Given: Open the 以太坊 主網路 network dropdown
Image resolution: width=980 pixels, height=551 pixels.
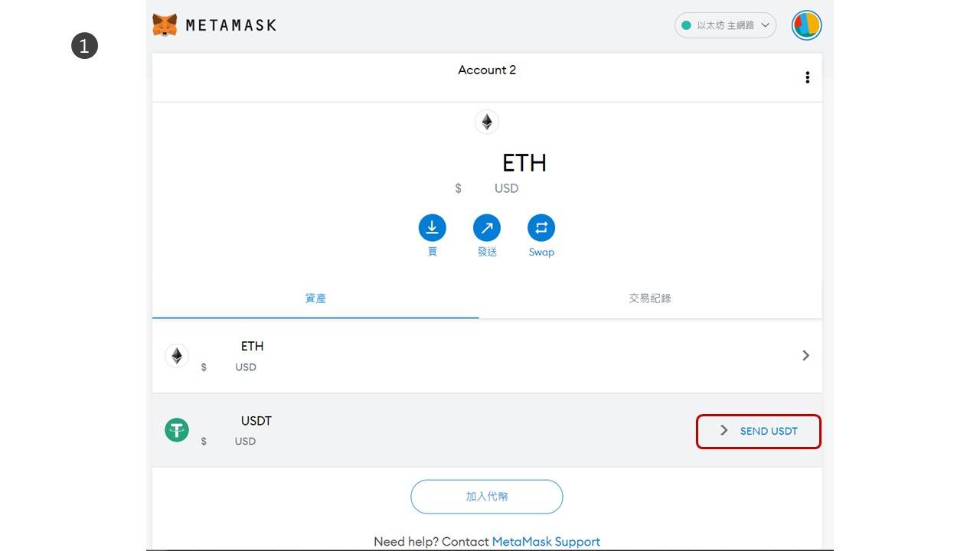Looking at the screenshot, I should (725, 25).
